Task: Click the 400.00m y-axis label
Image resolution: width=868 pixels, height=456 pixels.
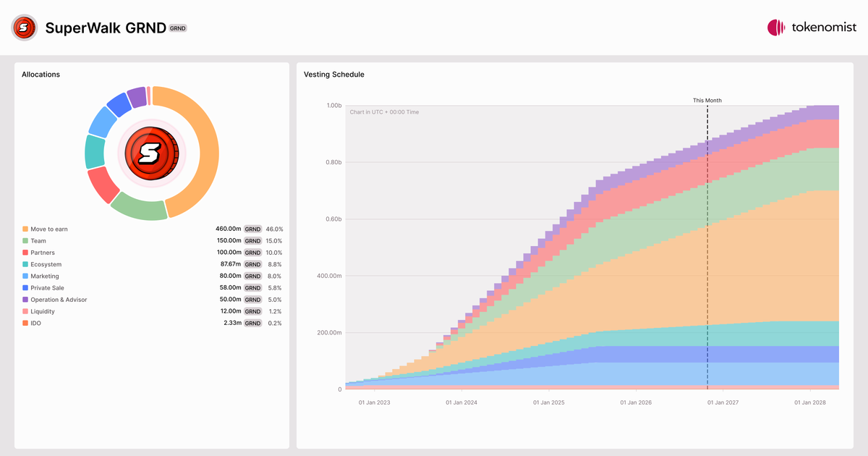Action: (x=330, y=276)
